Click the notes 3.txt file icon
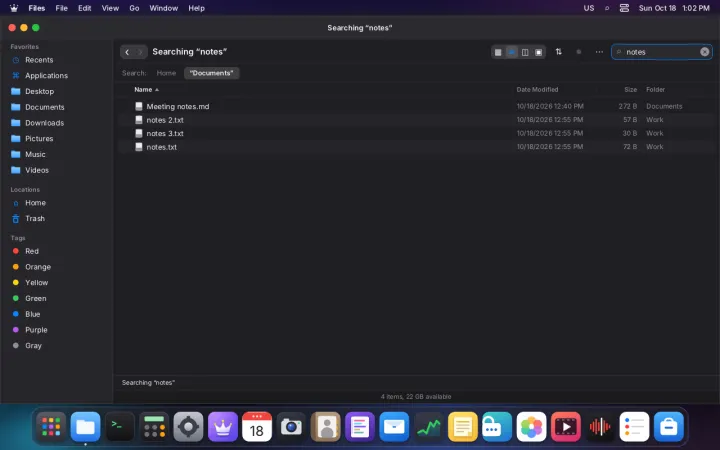 click(139, 133)
